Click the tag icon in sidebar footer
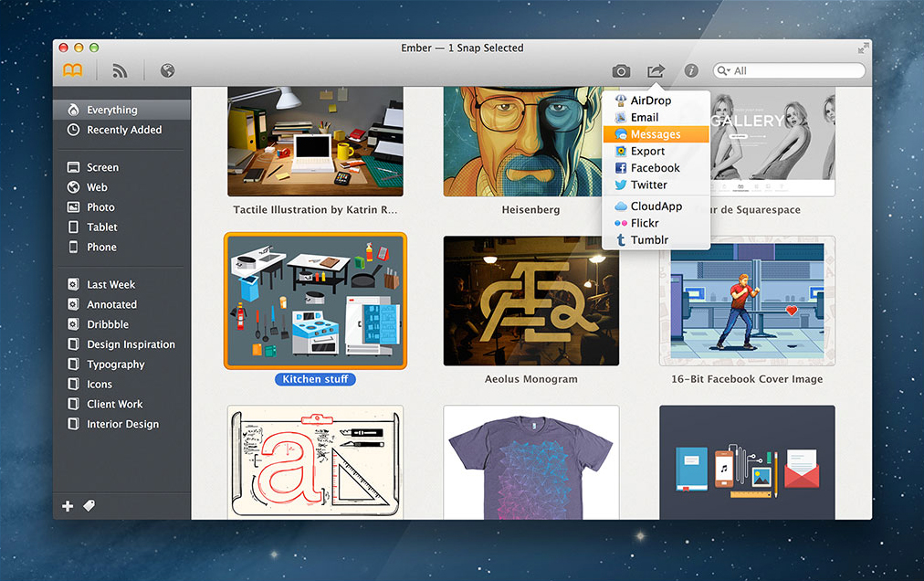Screen dimensions: 924x581 89,505
